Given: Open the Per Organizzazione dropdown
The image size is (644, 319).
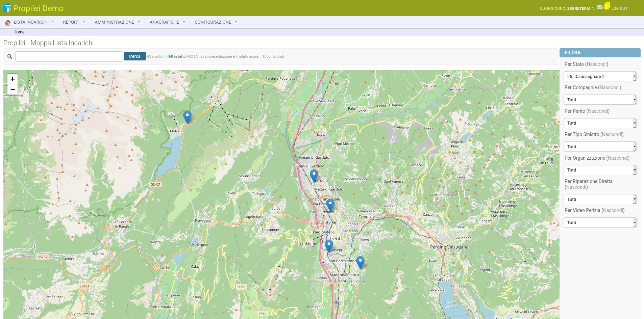Looking at the screenshot, I should pos(600,170).
